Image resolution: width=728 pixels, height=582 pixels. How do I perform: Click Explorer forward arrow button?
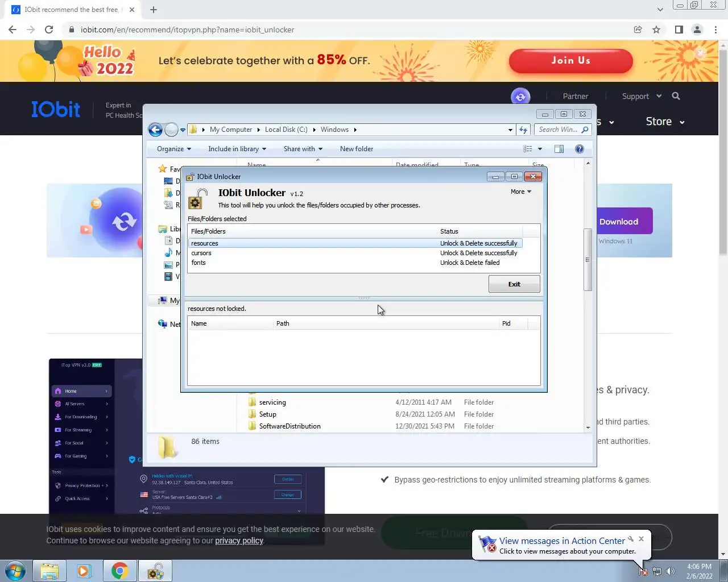171,130
